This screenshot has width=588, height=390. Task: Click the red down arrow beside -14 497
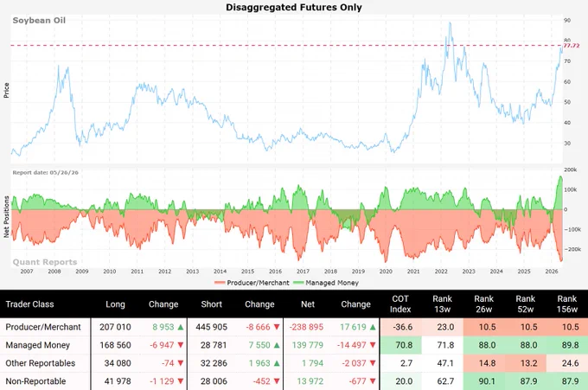click(373, 345)
